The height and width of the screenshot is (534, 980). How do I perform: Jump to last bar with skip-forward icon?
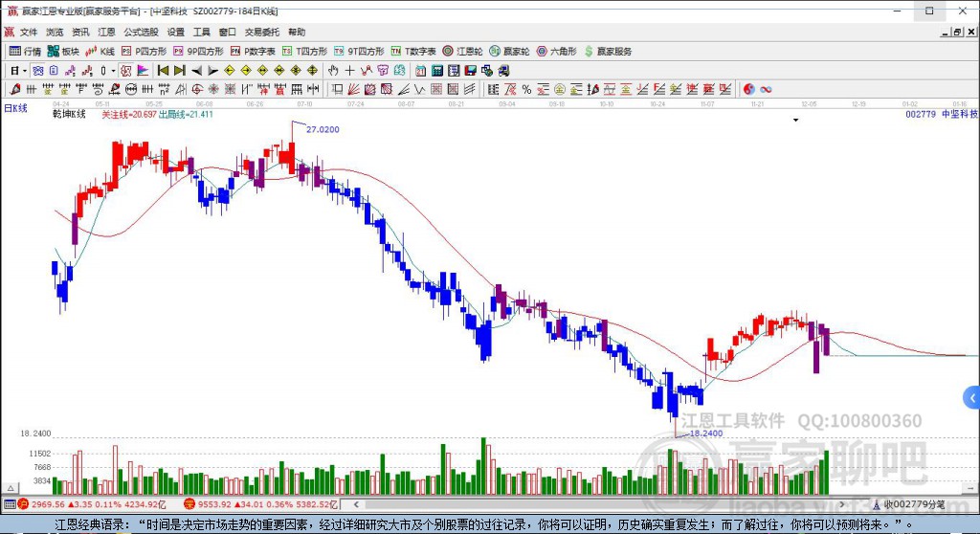(x=180, y=71)
